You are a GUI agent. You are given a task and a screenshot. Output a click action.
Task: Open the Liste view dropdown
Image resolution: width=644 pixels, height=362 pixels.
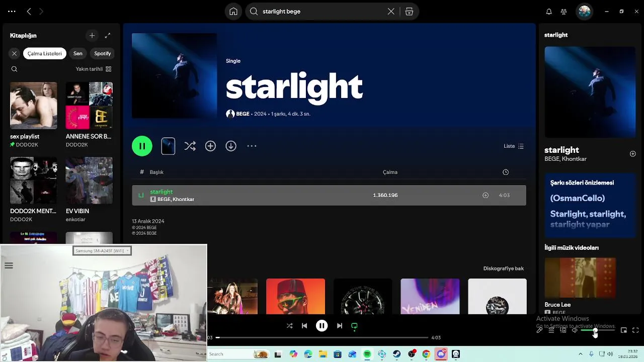[514, 146]
